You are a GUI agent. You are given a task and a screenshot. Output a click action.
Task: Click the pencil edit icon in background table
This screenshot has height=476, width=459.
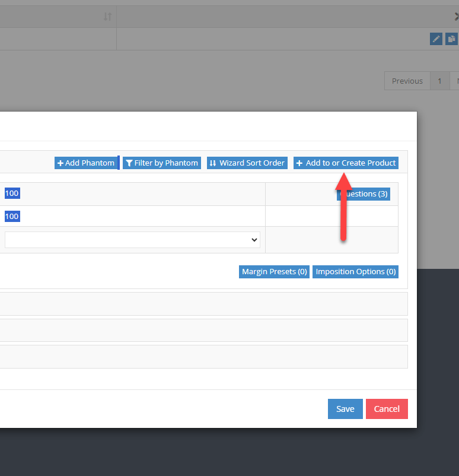[436, 39]
